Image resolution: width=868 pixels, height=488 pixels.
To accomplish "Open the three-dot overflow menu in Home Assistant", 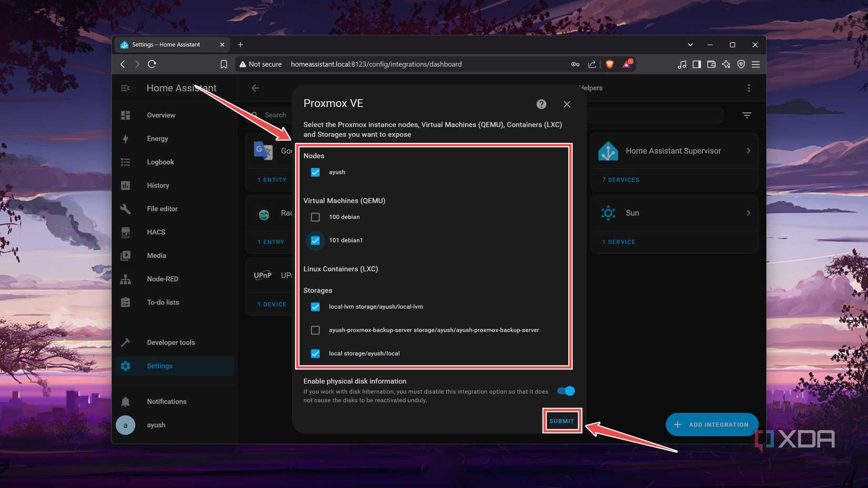I will pos(749,88).
